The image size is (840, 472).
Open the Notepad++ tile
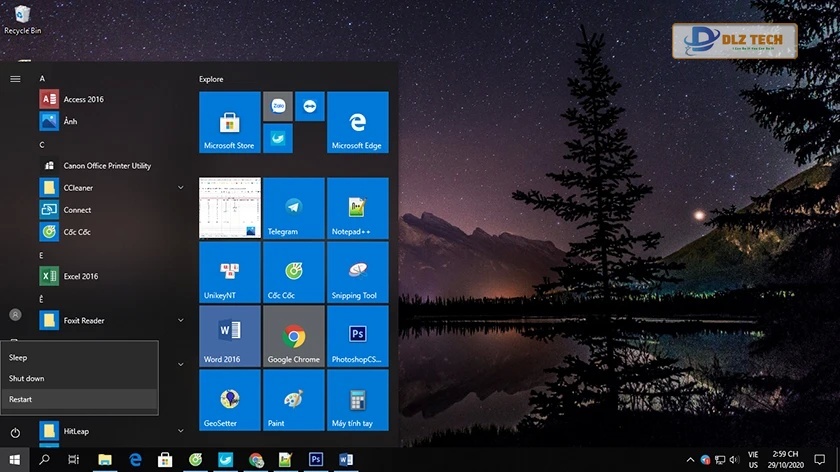tap(356, 209)
